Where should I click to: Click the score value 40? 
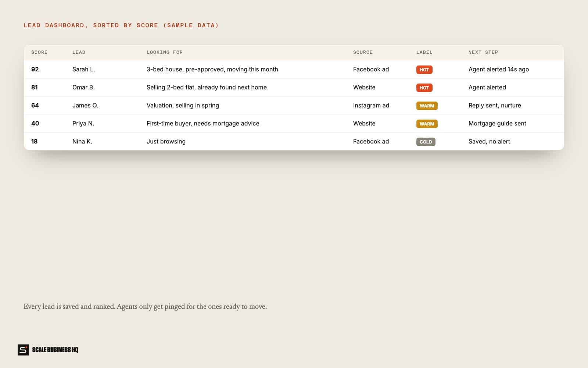click(x=35, y=123)
